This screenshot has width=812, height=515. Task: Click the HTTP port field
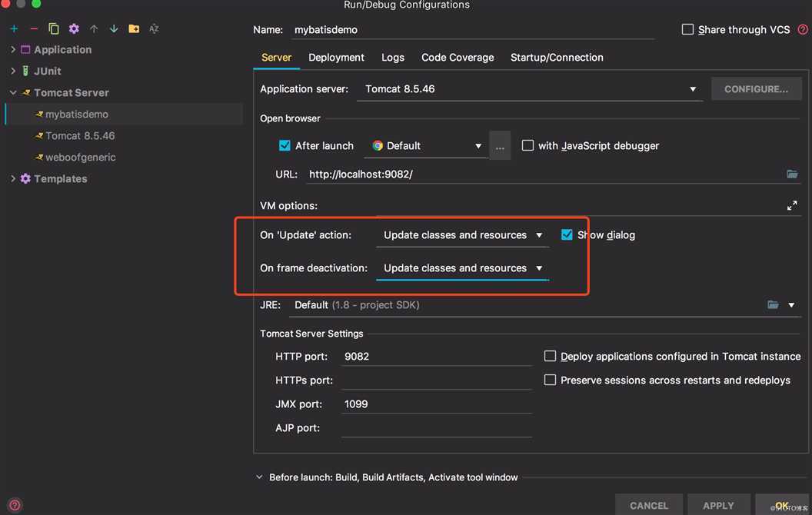[x=436, y=356]
